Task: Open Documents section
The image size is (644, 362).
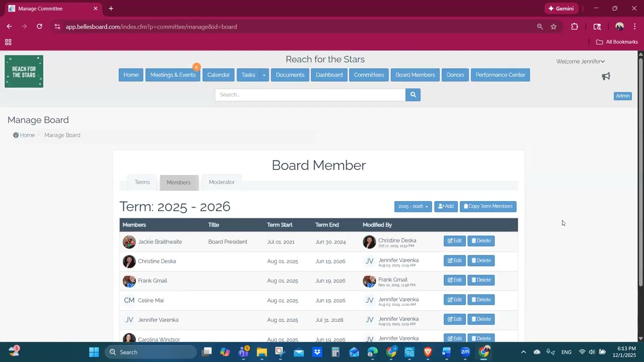Action: [x=290, y=75]
